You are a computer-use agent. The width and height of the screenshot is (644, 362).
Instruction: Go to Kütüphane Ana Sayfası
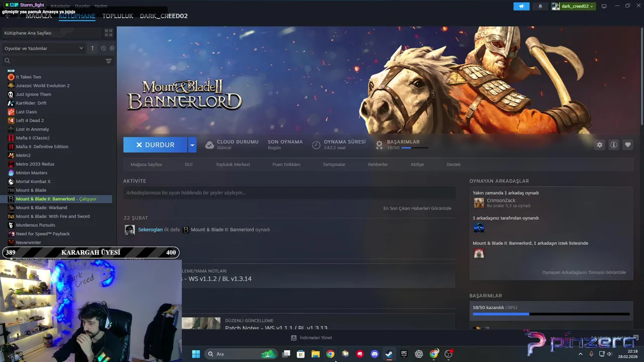click(28, 33)
